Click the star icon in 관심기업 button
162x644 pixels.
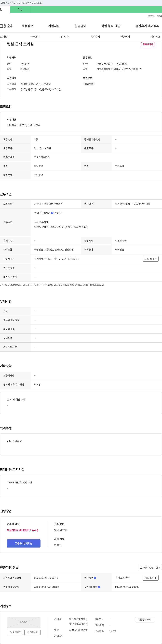10,632
